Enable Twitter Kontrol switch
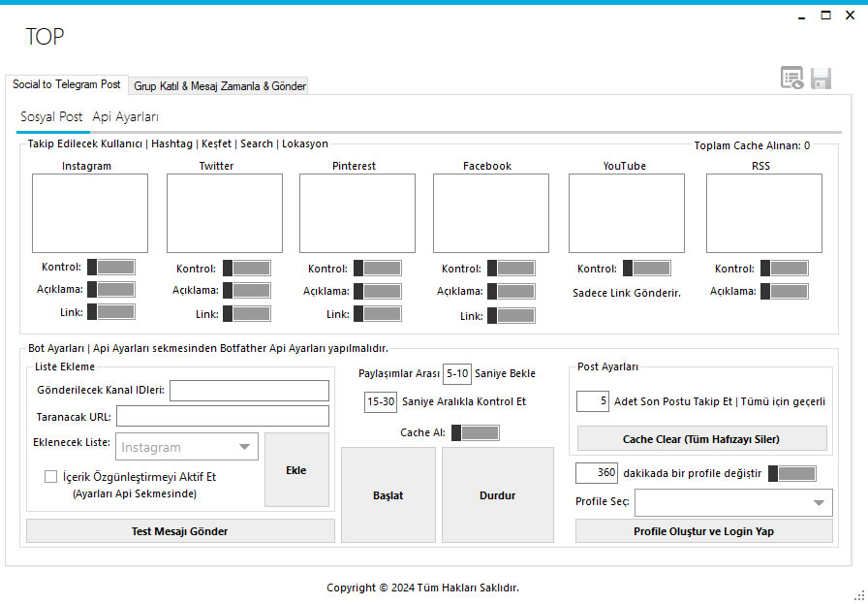 pyautogui.click(x=247, y=269)
